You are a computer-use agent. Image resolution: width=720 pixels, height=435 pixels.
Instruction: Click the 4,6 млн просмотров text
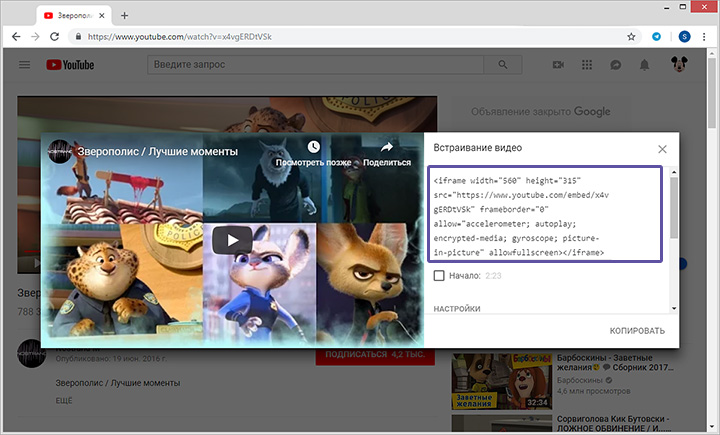pyautogui.click(x=593, y=391)
